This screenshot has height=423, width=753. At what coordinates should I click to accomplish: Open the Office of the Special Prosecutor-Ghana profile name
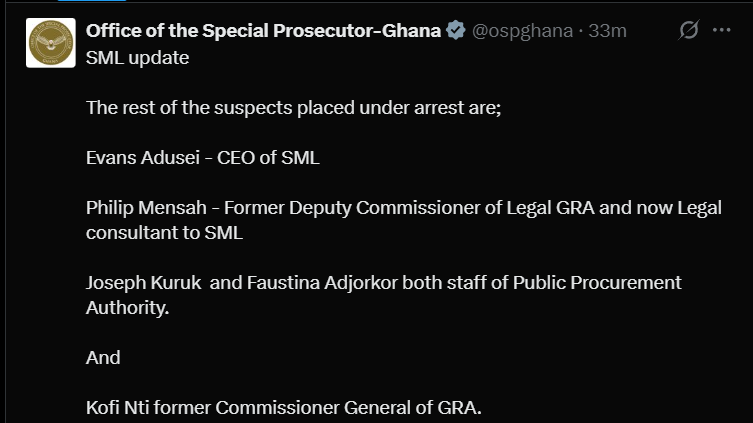click(263, 31)
